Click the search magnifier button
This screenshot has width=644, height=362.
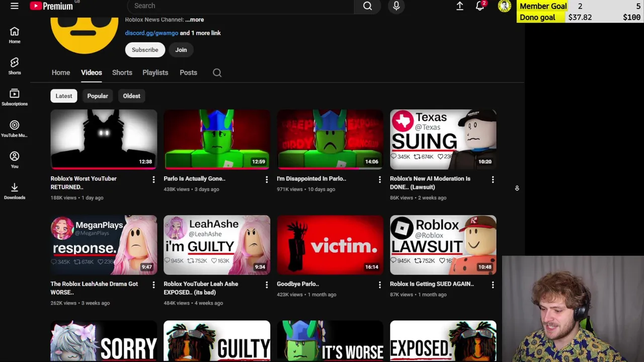(367, 6)
